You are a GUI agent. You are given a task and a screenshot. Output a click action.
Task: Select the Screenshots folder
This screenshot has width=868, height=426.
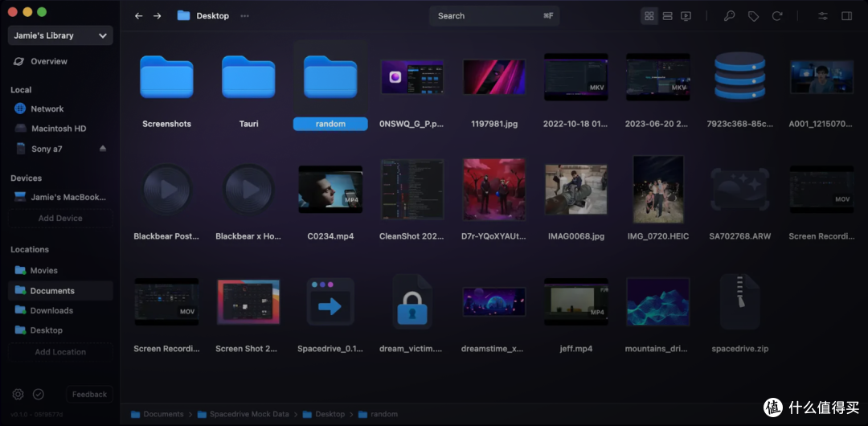(x=166, y=77)
